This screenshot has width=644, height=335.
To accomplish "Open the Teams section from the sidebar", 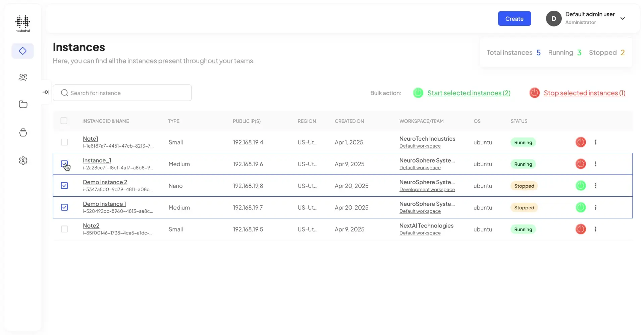I will click(22, 77).
